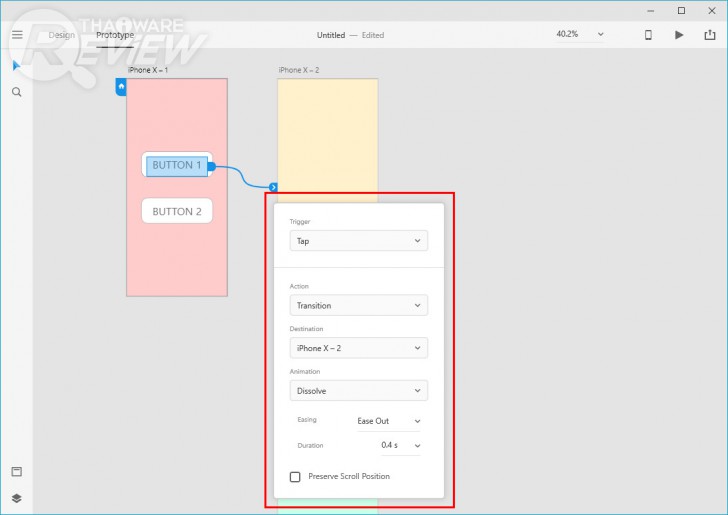Screen dimensions: 728x515
Task: Select BUTTON 1 on the artboard
Action: (177, 165)
